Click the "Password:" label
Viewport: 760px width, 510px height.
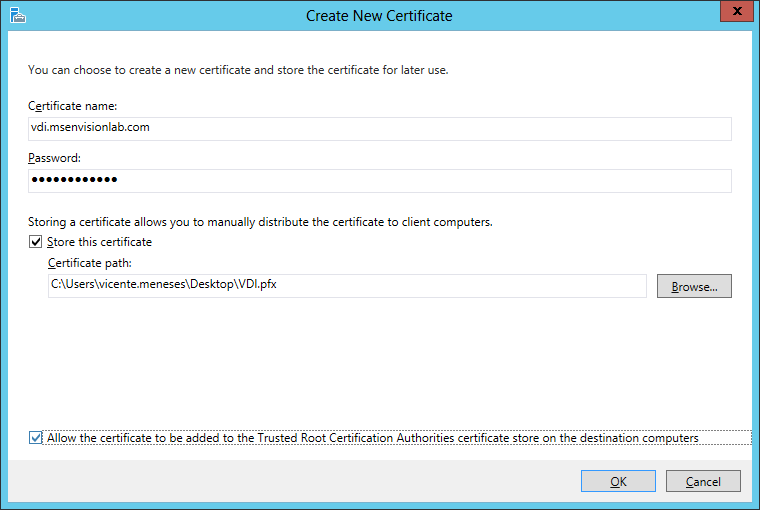54,158
